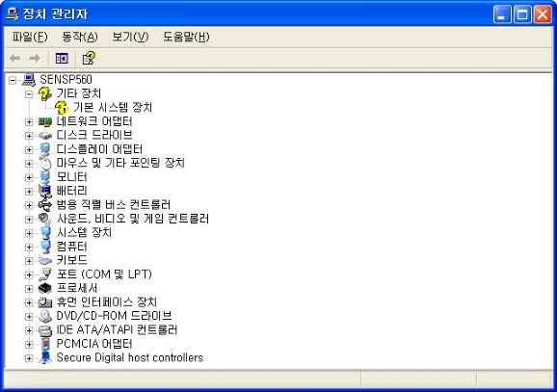Image resolution: width=557 pixels, height=392 pixels.
Task: Click the keyboard icon for 키보드
Action: coord(45,261)
